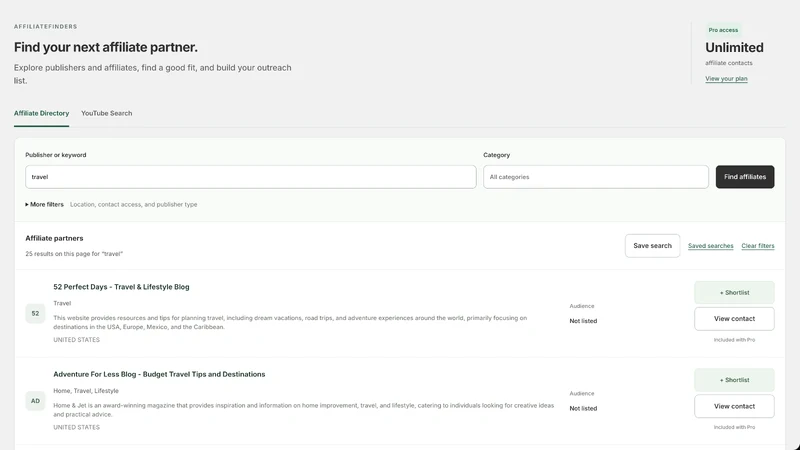Open the View your plan link

pos(726,79)
